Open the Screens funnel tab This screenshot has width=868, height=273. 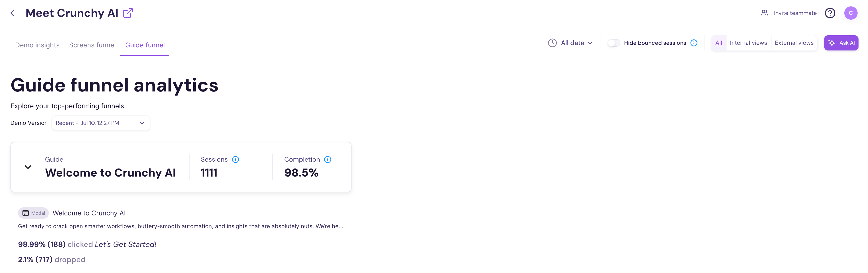point(92,45)
